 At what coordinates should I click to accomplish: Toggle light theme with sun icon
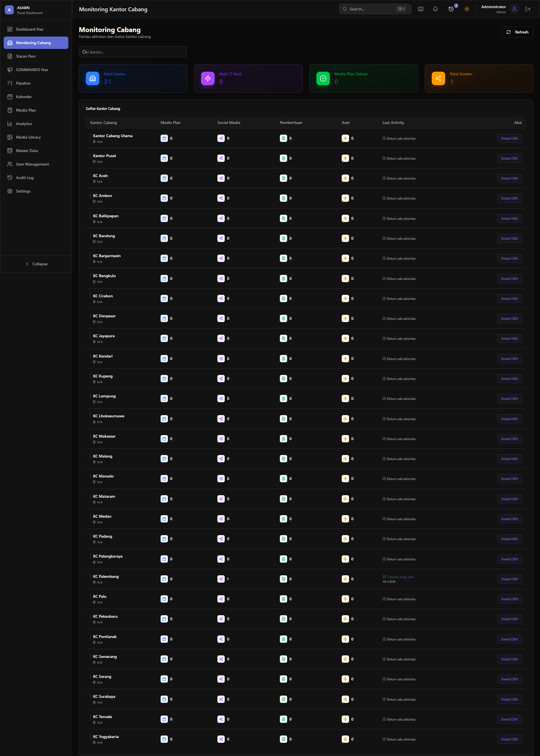click(467, 9)
